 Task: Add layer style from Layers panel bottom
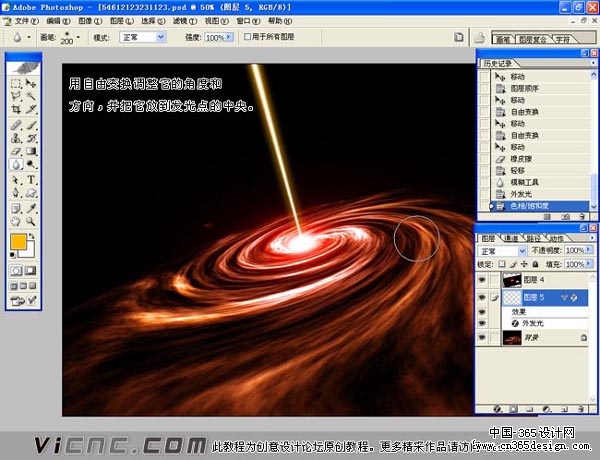tap(497, 409)
